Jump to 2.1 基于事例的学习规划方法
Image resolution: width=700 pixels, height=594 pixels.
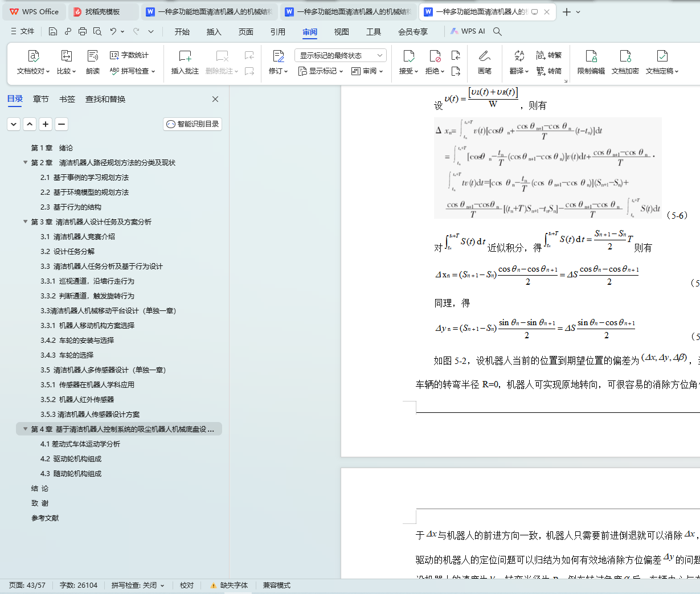tap(85, 178)
